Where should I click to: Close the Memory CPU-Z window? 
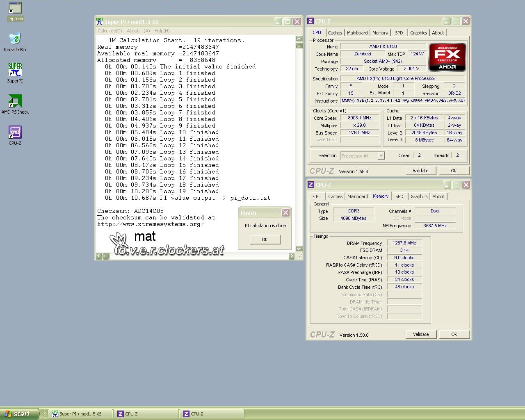(x=466, y=185)
